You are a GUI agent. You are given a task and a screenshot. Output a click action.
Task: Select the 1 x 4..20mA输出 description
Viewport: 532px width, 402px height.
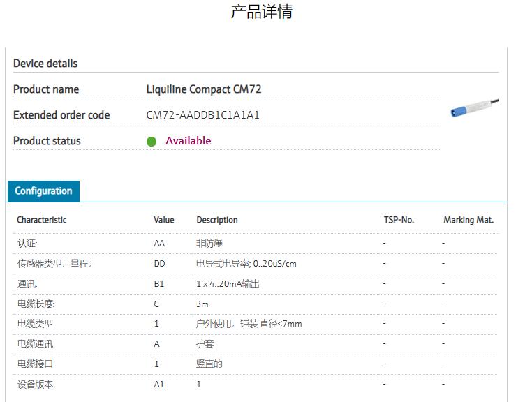(228, 284)
